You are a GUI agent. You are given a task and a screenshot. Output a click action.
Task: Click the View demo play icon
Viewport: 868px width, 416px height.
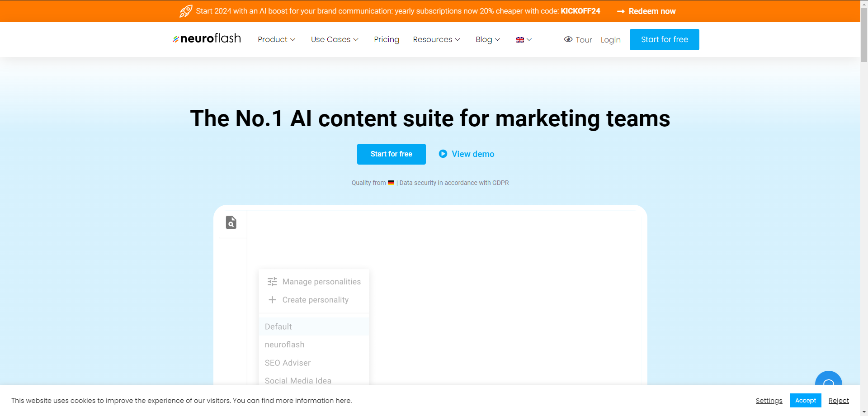point(443,154)
